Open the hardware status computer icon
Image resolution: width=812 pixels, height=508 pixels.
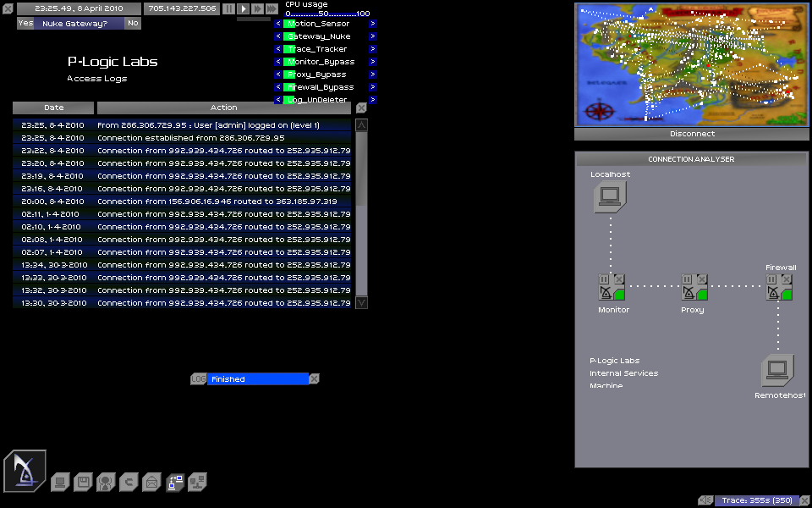click(59, 483)
